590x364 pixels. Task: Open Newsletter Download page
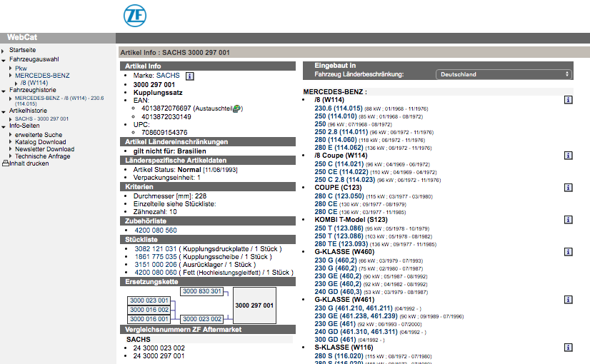point(44,149)
